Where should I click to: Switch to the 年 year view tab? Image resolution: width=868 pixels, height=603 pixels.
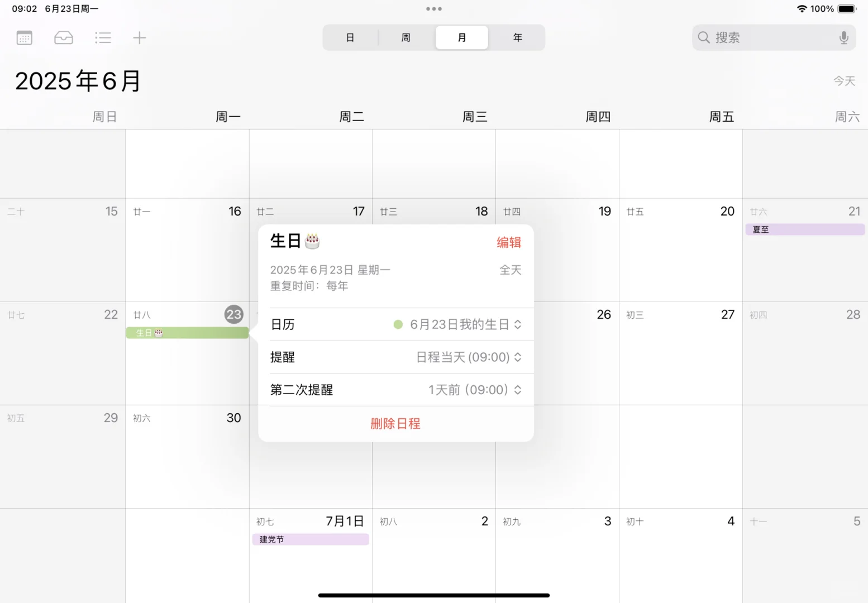click(518, 38)
